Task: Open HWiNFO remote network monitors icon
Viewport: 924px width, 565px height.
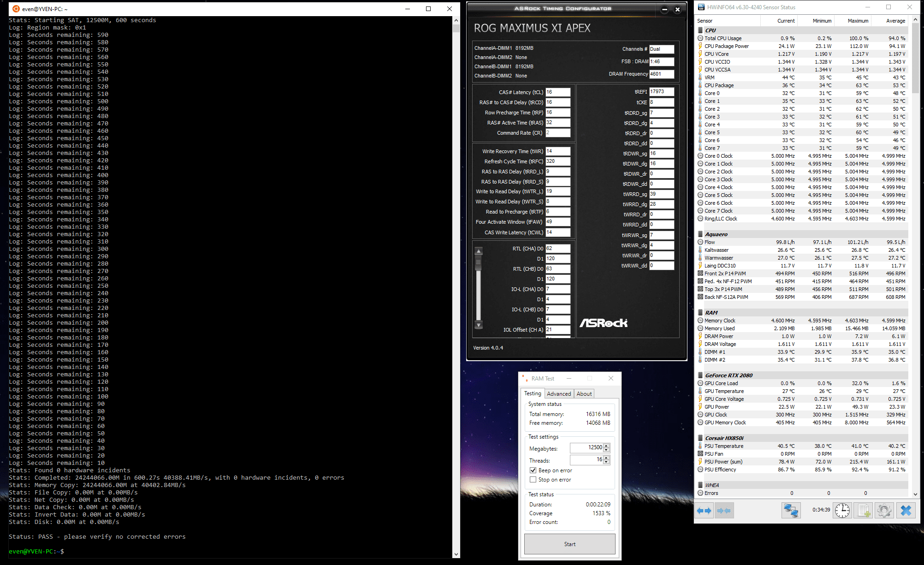Action: (791, 511)
